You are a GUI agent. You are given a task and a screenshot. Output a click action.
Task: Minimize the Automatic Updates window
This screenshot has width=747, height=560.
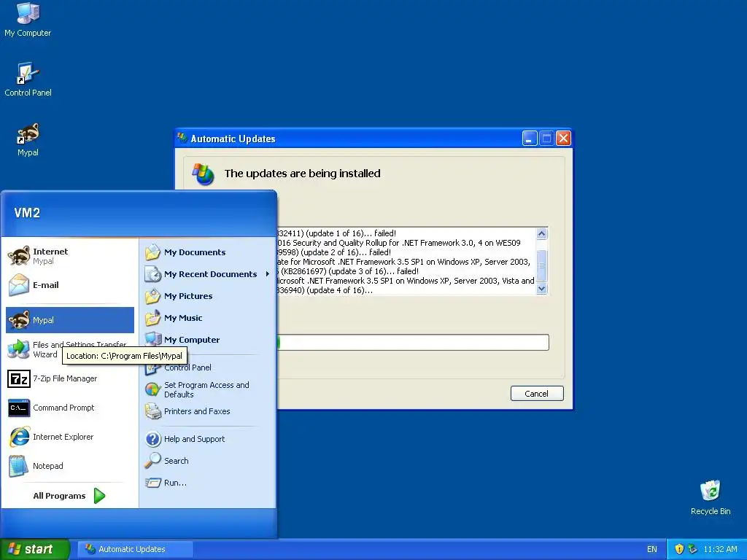pyautogui.click(x=530, y=139)
